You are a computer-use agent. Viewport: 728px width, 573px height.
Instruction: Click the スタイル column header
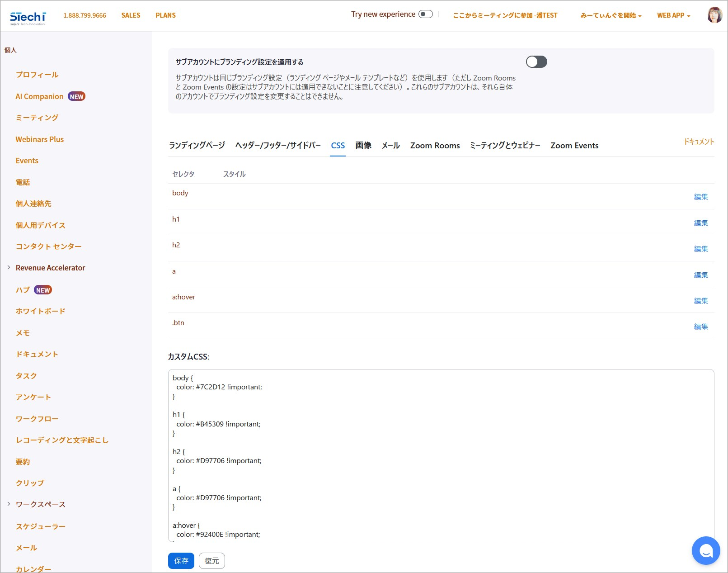234,174
